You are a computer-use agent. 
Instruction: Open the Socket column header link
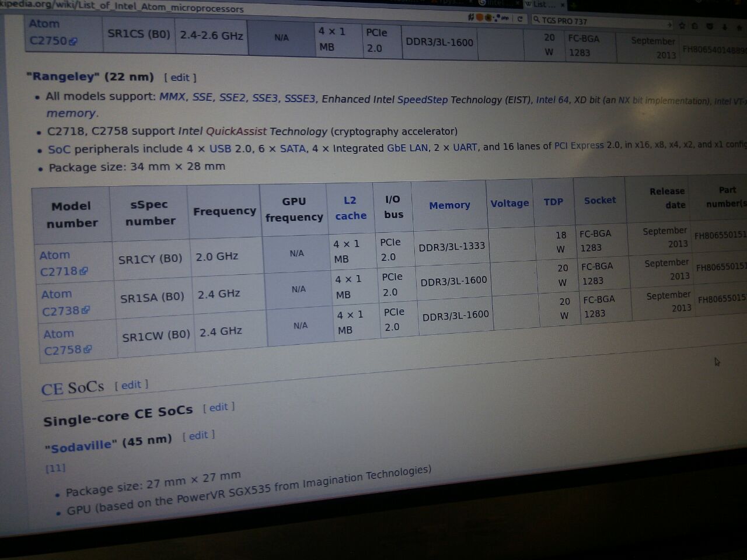(600, 200)
